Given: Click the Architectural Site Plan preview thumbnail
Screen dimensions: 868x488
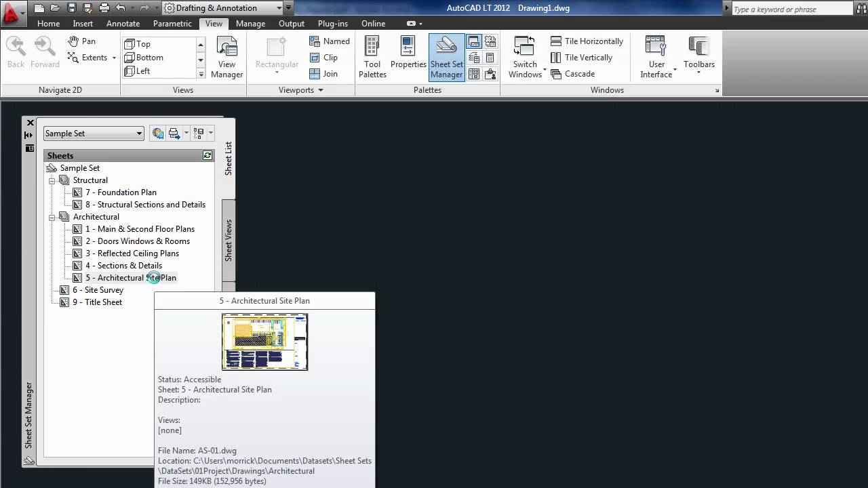Looking at the screenshot, I should point(264,342).
